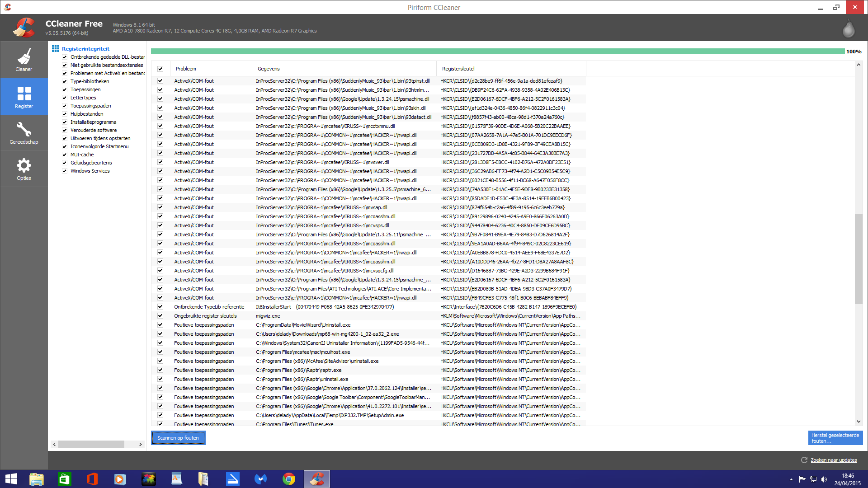Uncheck the Windows Services option
This screenshot has width=868, height=488.
(65, 171)
